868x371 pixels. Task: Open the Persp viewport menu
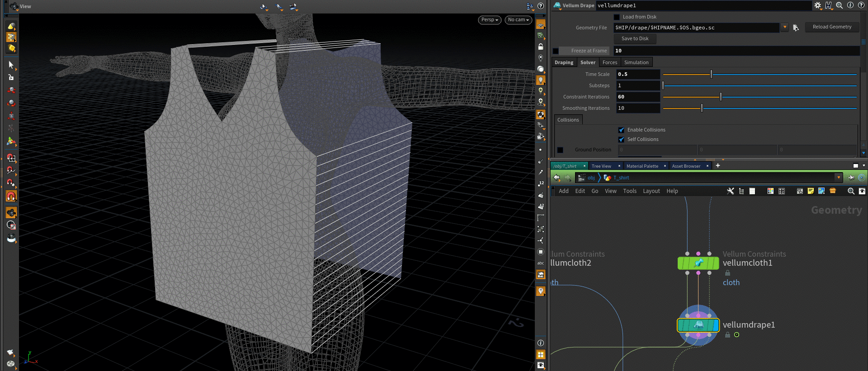point(490,20)
